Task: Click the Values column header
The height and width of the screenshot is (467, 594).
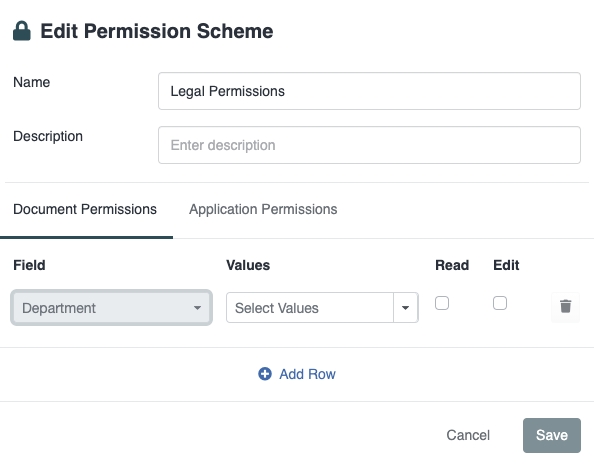Action: click(248, 265)
